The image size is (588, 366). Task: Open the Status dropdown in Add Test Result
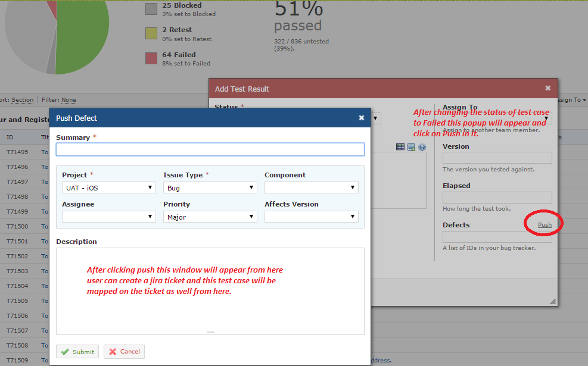click(375, 118)
